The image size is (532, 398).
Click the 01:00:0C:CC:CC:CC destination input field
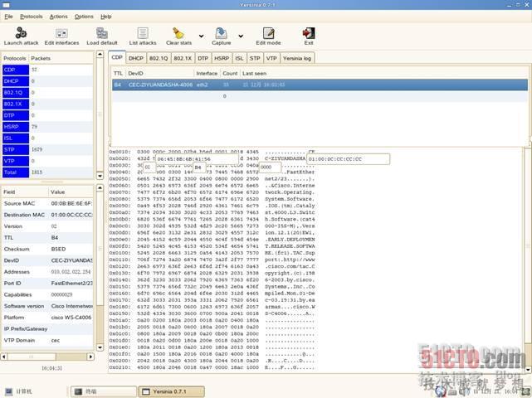348,159
